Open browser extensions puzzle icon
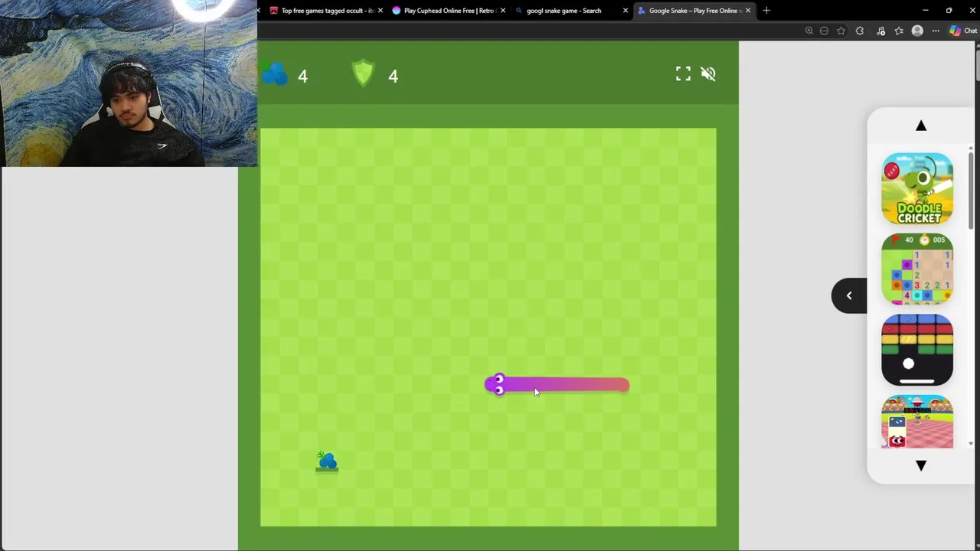This screenshot has width=980, height=551. click(860, 31)
